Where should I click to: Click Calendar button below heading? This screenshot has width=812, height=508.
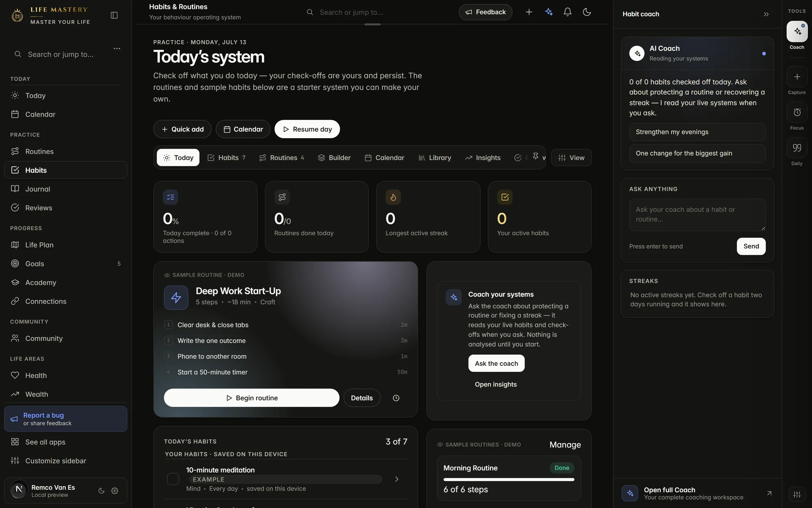click(x=243, y=129)
